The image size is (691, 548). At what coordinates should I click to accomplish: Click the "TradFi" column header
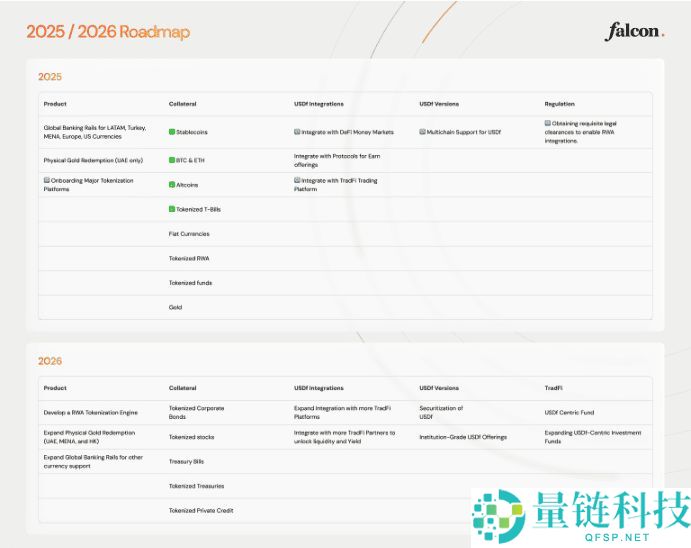[553, 388]
